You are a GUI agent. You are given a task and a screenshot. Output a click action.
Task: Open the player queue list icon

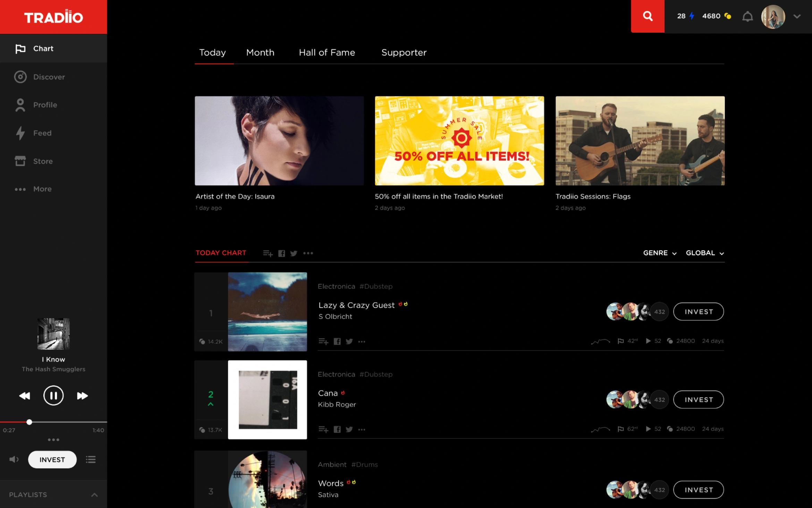coord(91,459)
